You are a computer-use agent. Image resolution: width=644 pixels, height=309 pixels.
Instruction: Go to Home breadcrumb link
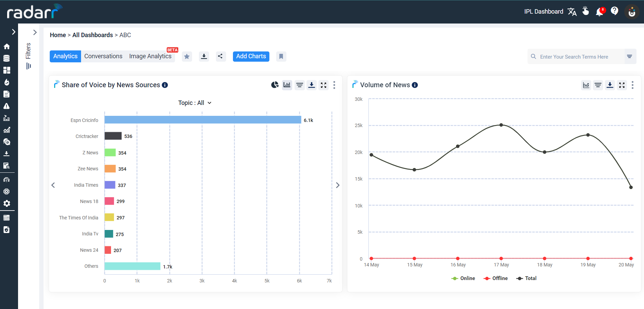point(58,35)
